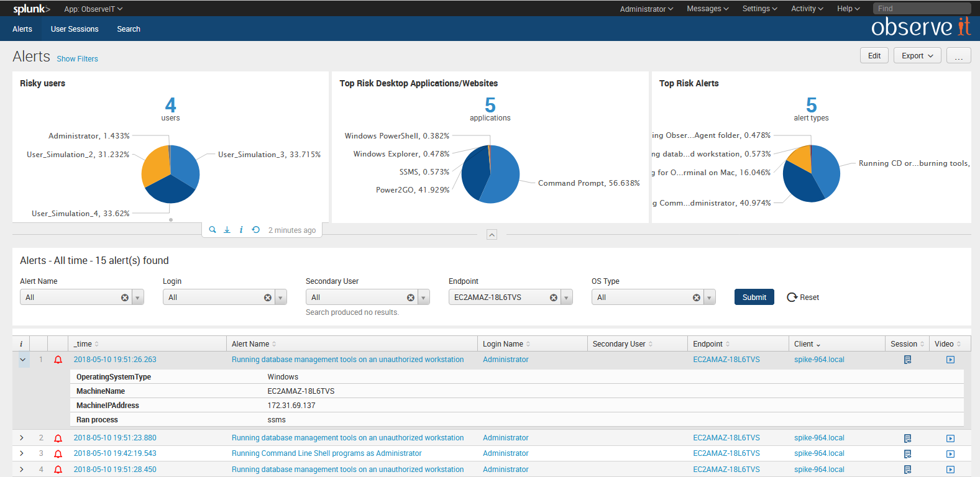Open session details icon for first alert row
The height and width of the screenshot is (477, 980).
coord(907,360)
